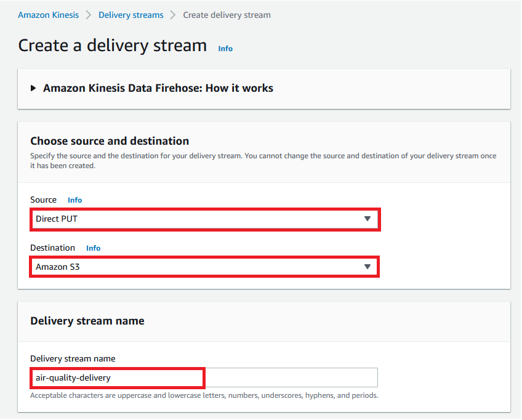The width and height of the screenshot is (522, 420).
Task: Click the Create delivery stream breadcrumb text
Action: (x=227, y=15)
